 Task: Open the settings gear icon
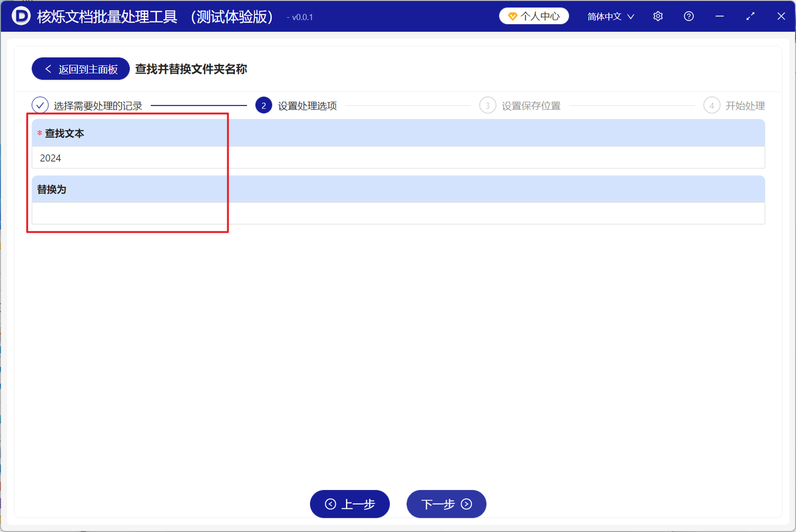tap(658, 17)
